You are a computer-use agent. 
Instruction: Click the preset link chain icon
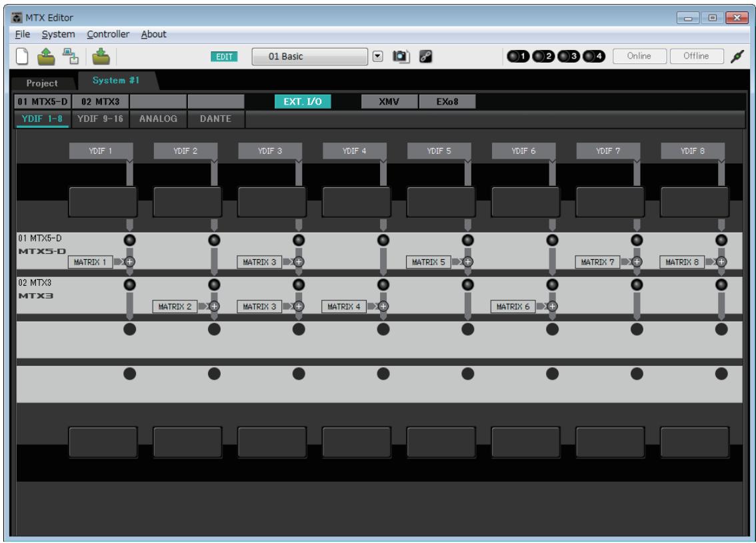tap(425, 57)
